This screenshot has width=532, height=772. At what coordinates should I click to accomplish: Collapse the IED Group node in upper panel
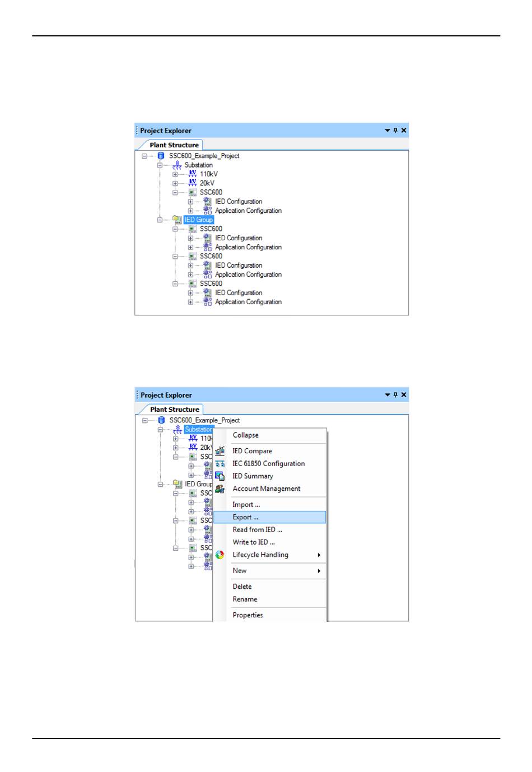point(160,220)
